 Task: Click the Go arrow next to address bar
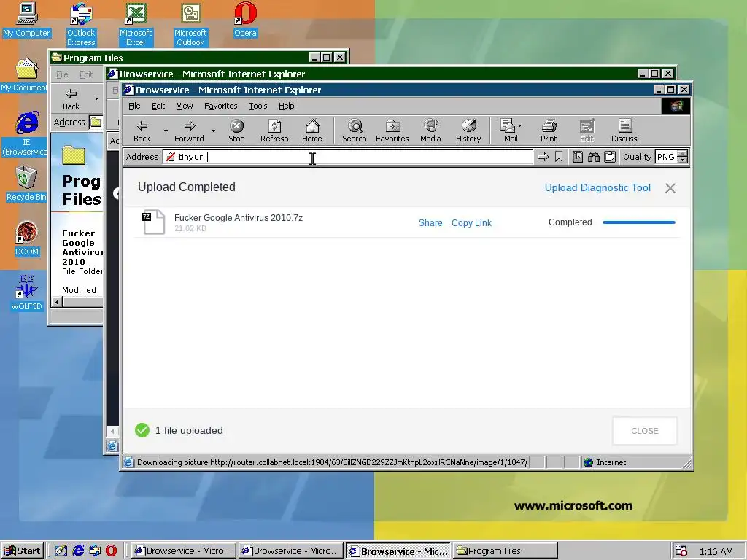point(543,157)
